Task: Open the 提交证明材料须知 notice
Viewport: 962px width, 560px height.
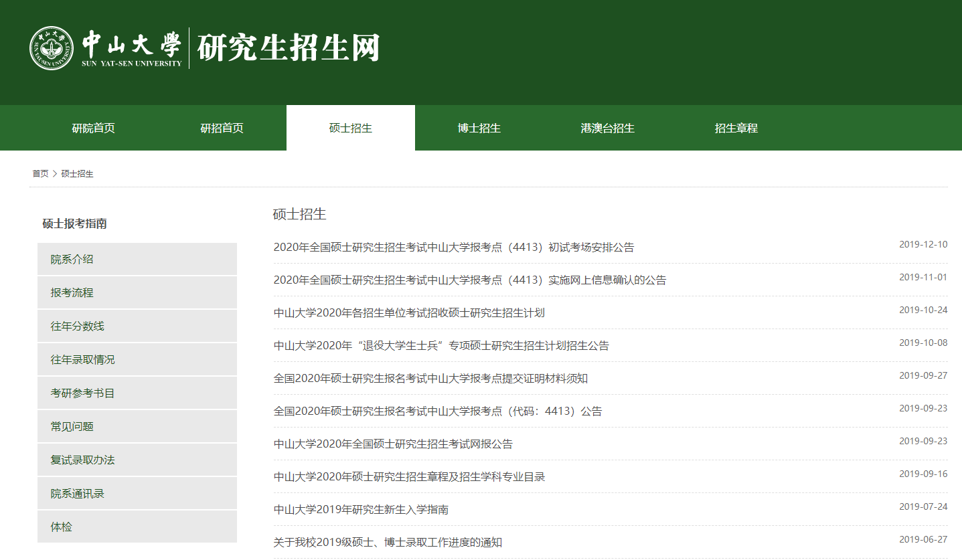Action: [x=430, y=378]
